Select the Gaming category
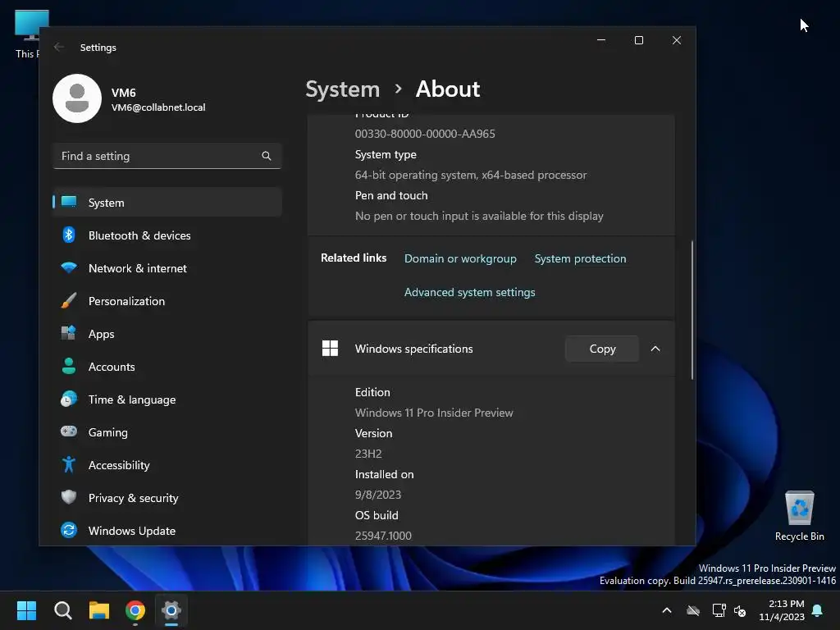Viewport: 840px width, 630px height. click(167, 431)
